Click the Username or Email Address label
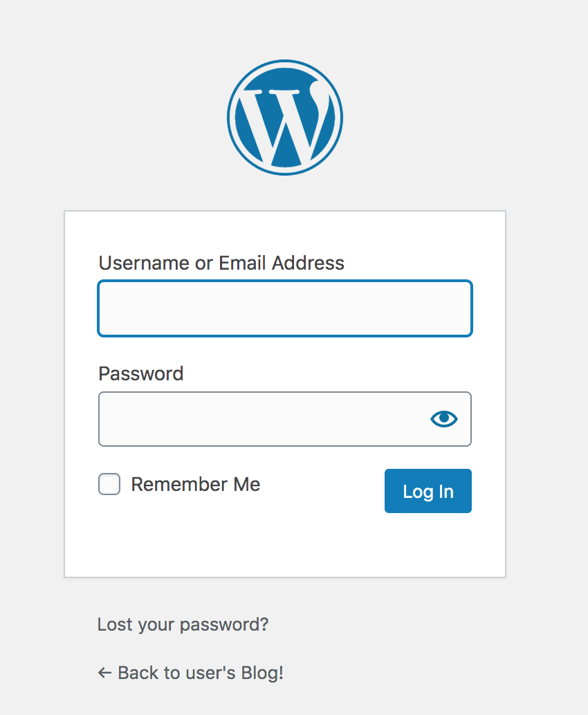 (x=221, y=263)
